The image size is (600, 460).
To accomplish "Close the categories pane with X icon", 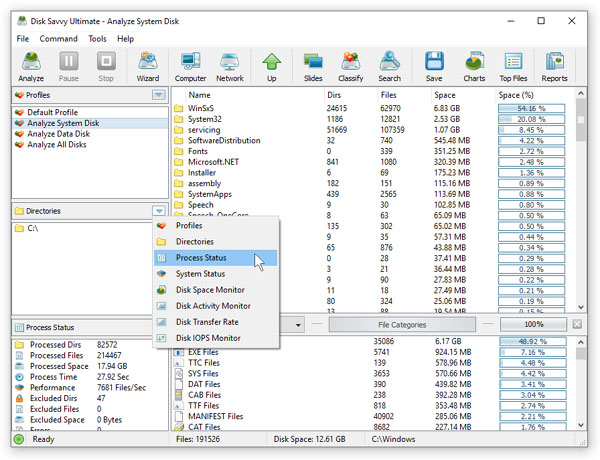I will pos(577,325).
